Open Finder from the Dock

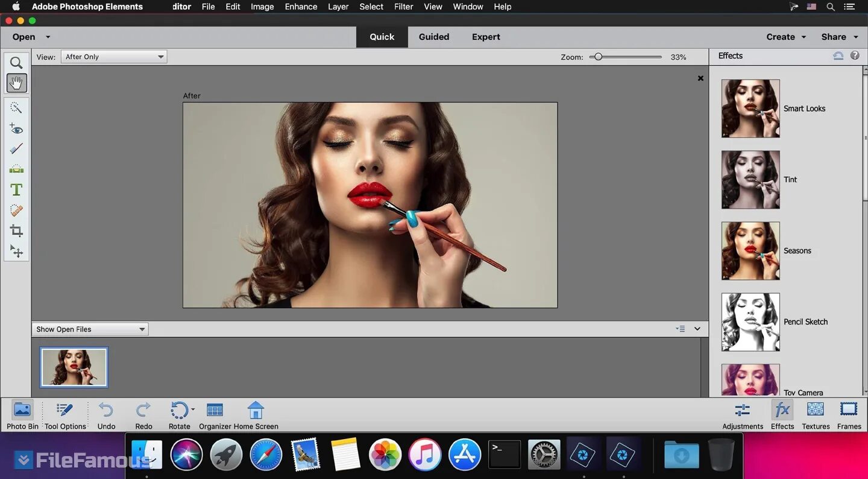(x=146, y=454)
